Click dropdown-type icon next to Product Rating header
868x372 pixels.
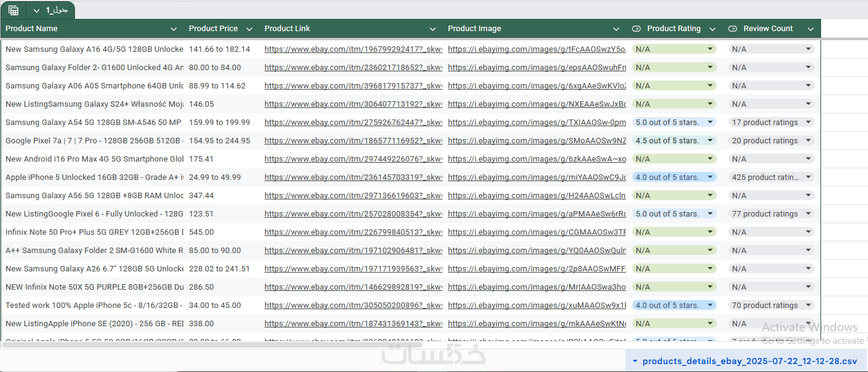tap(636, 29)
